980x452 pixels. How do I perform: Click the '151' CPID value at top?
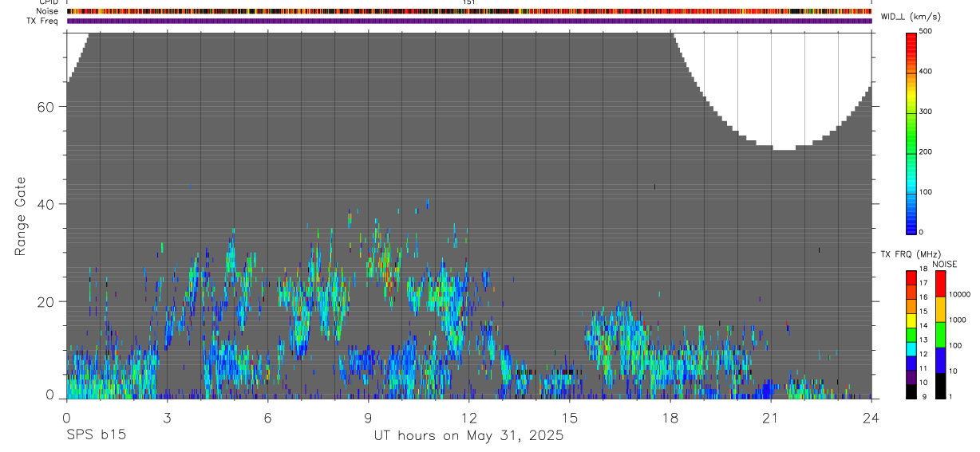click(468, 2)
